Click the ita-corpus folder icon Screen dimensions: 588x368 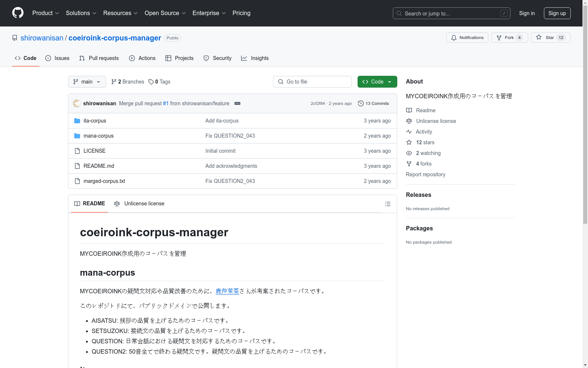(77, 121)
